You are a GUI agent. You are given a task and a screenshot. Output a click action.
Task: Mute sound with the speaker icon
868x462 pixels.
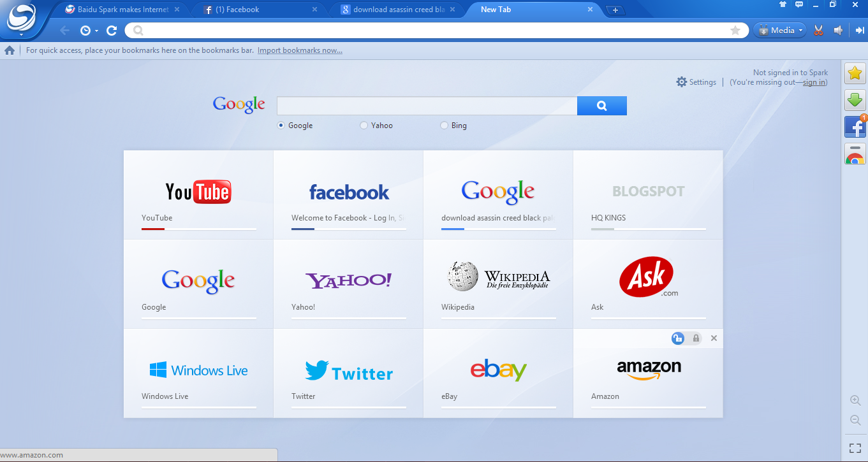839,30
